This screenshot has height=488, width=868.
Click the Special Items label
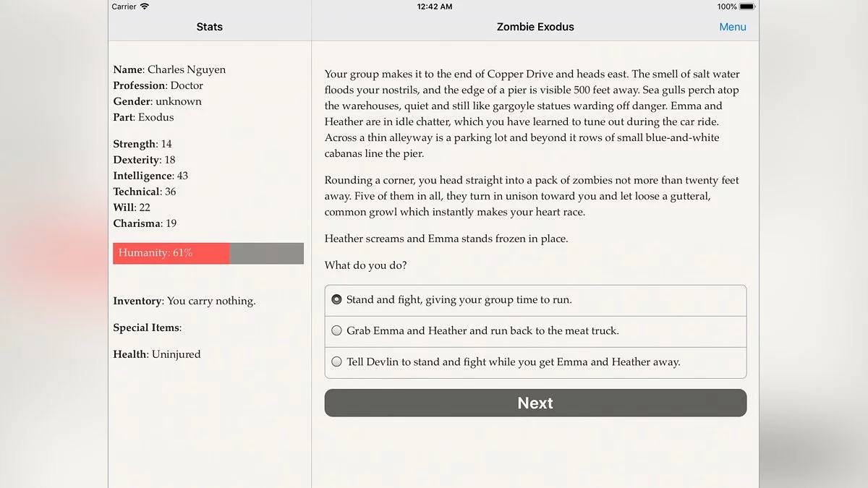tap(147, 328)
